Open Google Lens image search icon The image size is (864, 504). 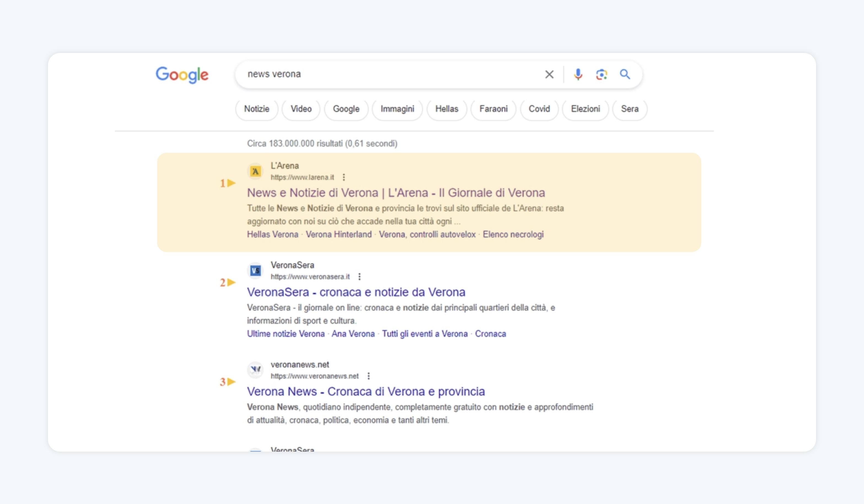coord(601,74)
